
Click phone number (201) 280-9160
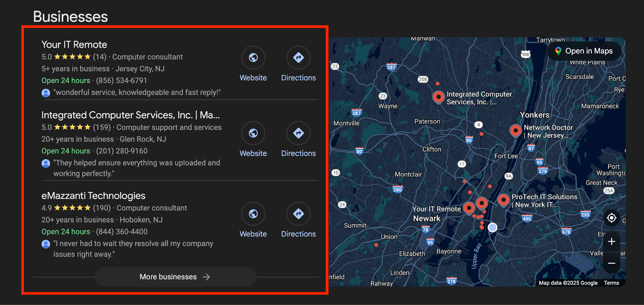(x=122, y=151)
